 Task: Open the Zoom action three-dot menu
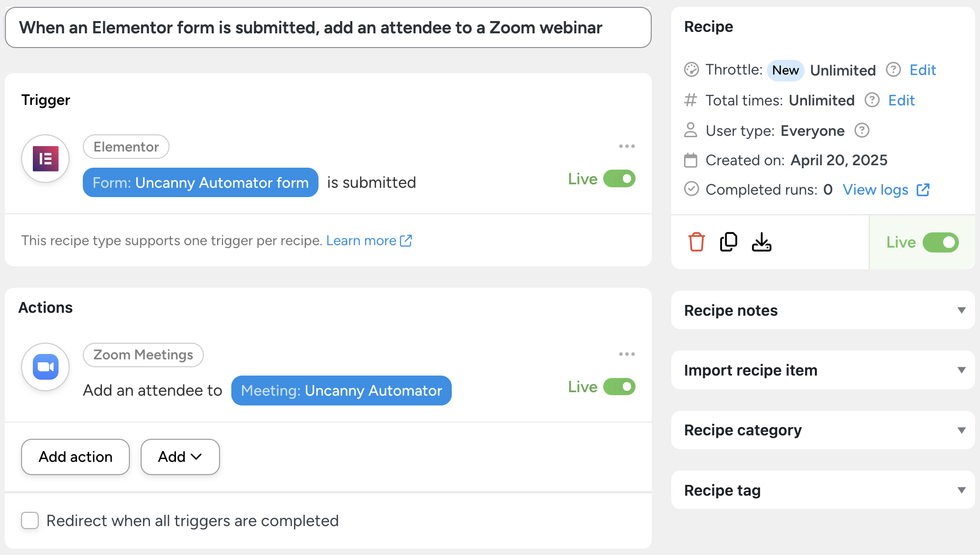(x=627, y=354)
